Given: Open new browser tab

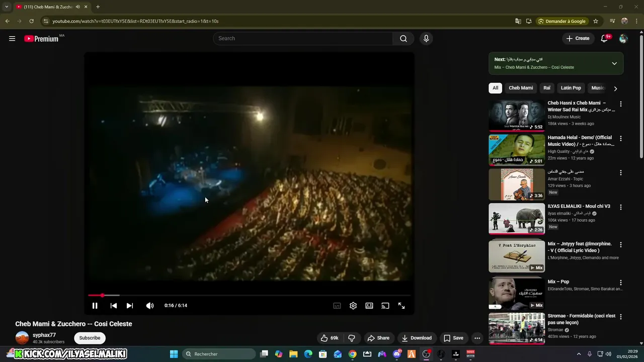Looking at the screenshot, I should tap(98, 7).
